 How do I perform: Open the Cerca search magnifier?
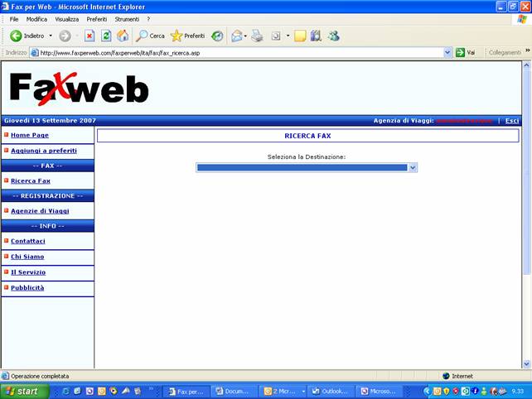[150, 36]
